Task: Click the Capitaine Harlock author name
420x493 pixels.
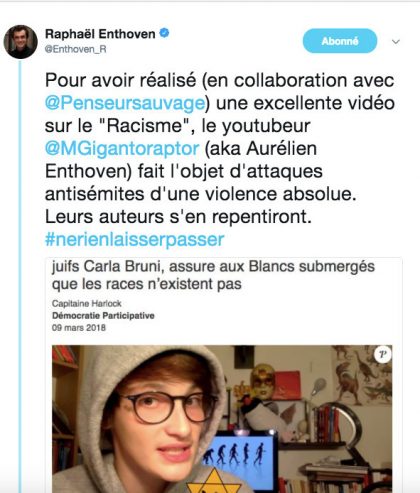Action: point(87,303)
